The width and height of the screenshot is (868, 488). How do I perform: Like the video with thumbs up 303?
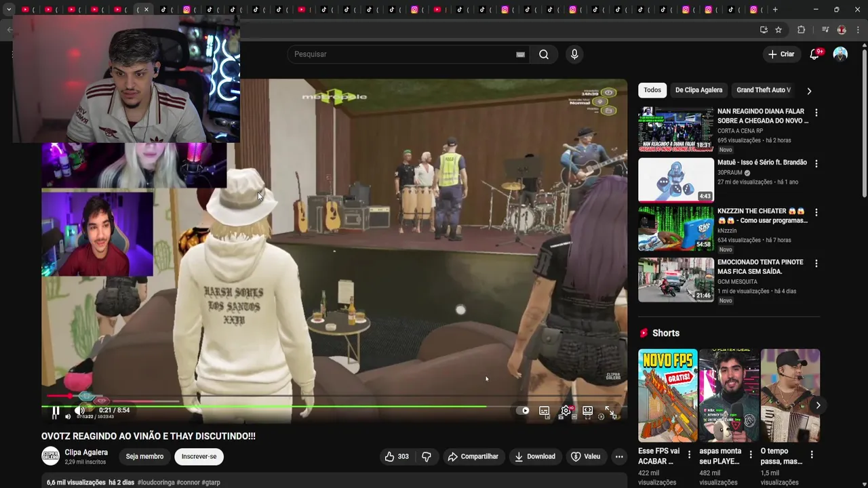(x=397, y=457)
